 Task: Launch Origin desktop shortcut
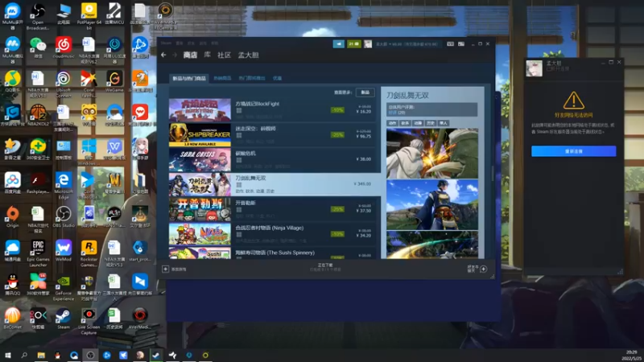coord(12,217)
